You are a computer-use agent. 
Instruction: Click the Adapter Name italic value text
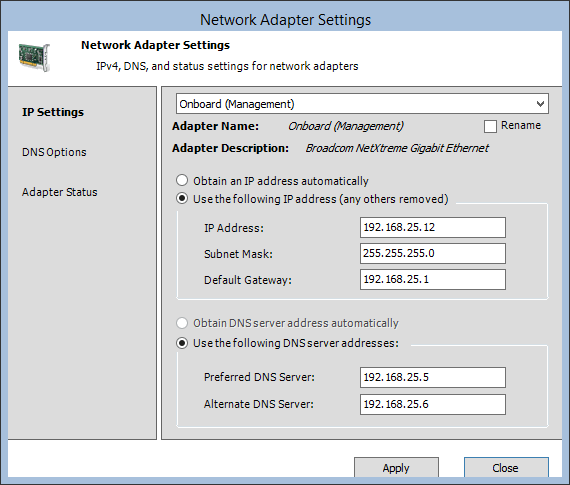coord(346,126)
